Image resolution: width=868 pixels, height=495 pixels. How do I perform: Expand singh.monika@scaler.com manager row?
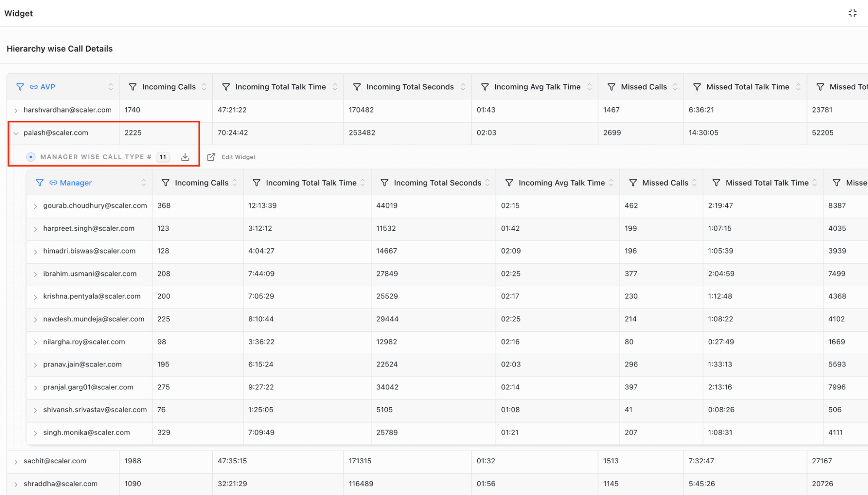36,433
